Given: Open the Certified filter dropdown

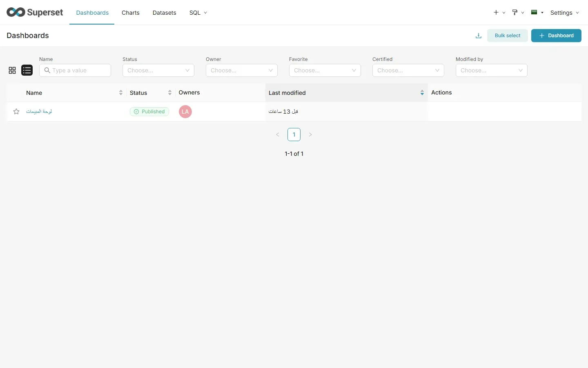Looking at the screenshot, I should point(408,70).
